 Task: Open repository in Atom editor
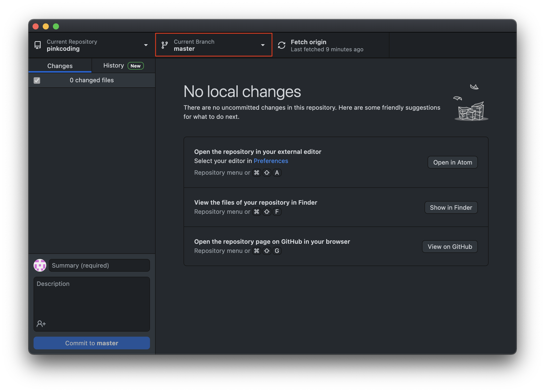[452, 162]
